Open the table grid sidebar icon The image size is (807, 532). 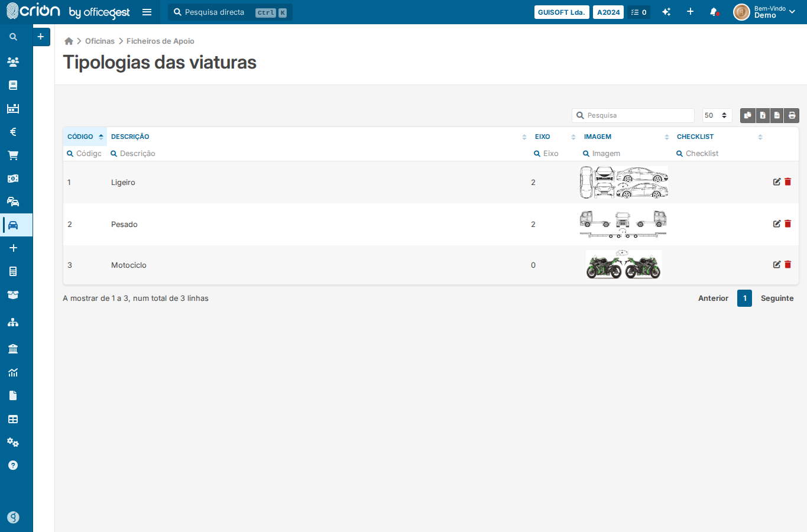[13, 419]
